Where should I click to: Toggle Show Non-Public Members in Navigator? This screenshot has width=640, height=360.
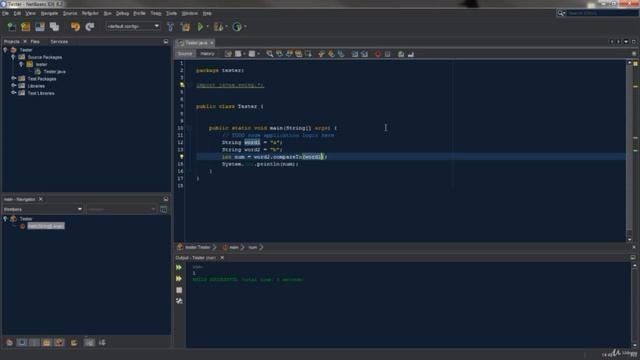[47, 342]
